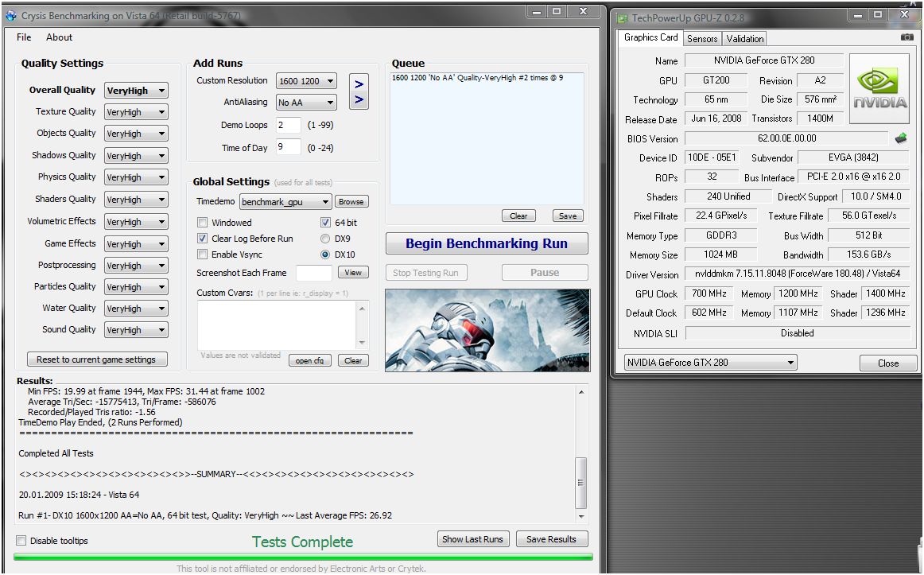924x575 pixels.
Task: Click the open cfg button
Action: 309,360
